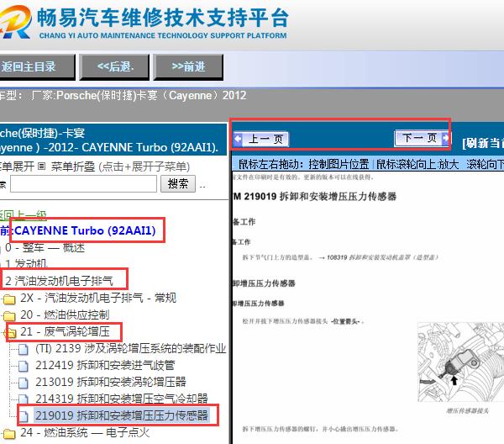
Task: Click the 鼠标左右拖动 control hint bar
Action: [368, 164]
